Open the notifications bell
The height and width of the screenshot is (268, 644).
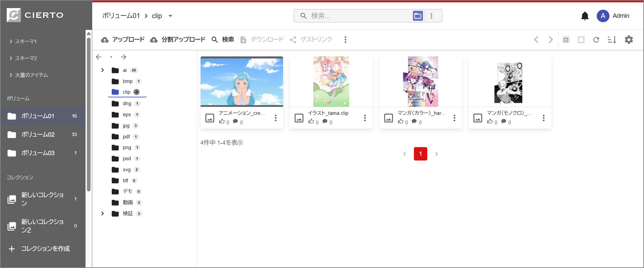(x=585, y=16)
